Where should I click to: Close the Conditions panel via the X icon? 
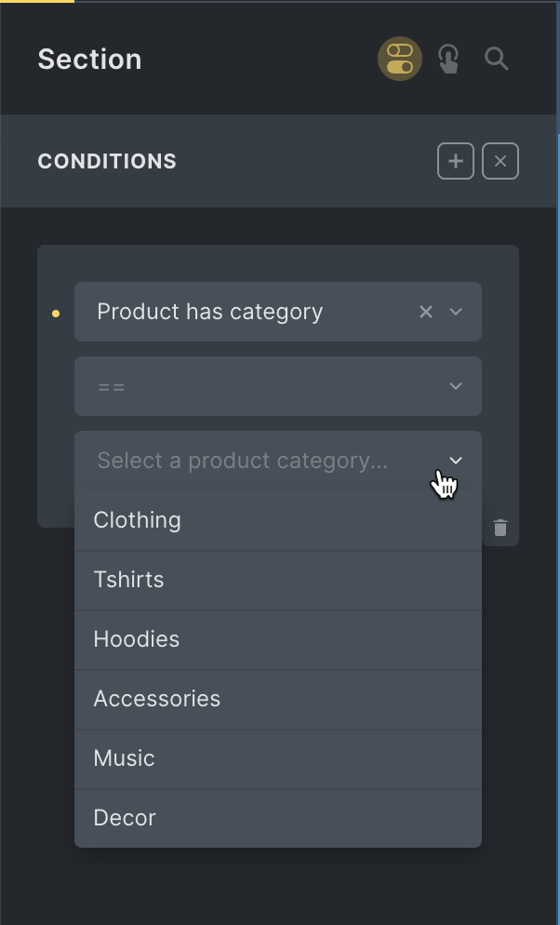(500, 160)
